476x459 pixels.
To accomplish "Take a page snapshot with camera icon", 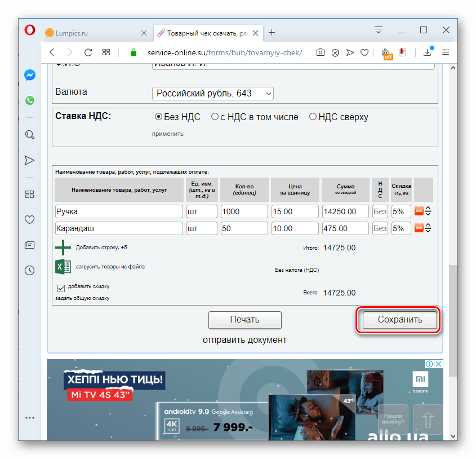I will pos(320,52).
